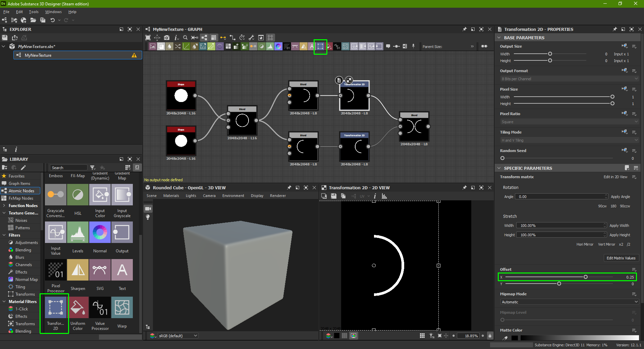Toggle Pixel Ratio inheritance button

[x=625, y=113]
